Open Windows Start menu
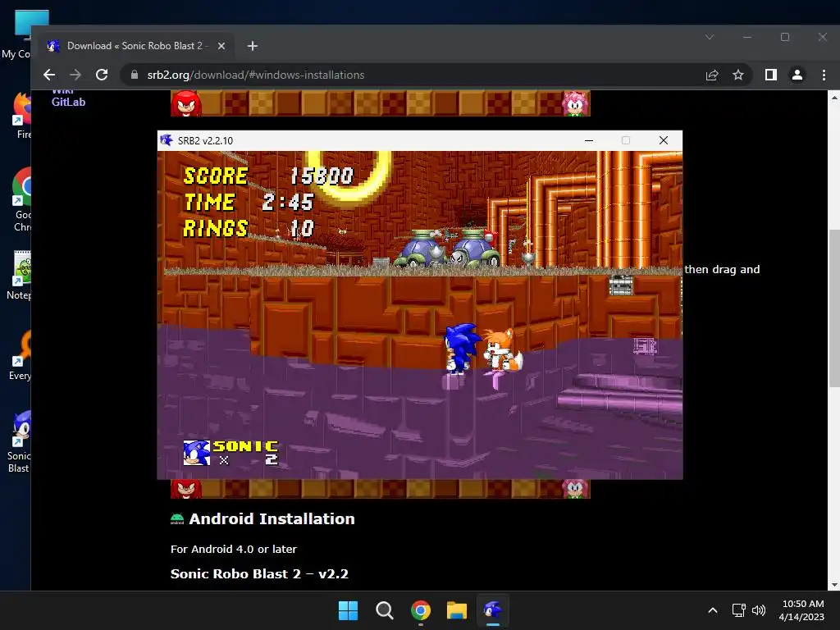 (x=348, y=610)
